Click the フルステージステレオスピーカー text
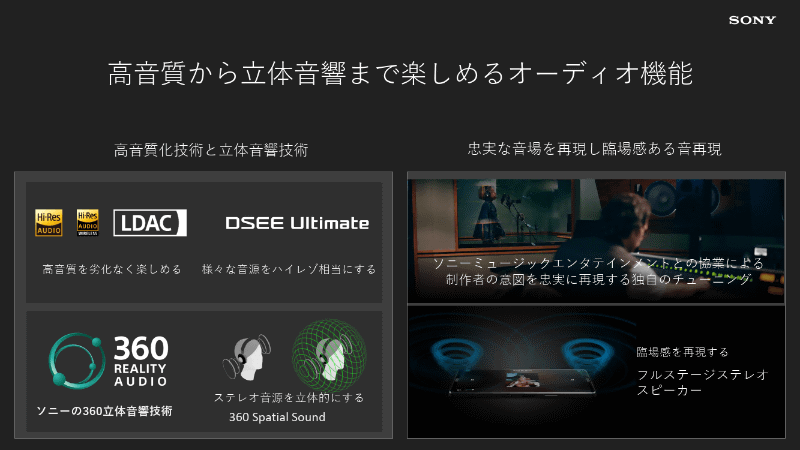The image size is (800, 450). pyautogui.click(x=703, y=383)
